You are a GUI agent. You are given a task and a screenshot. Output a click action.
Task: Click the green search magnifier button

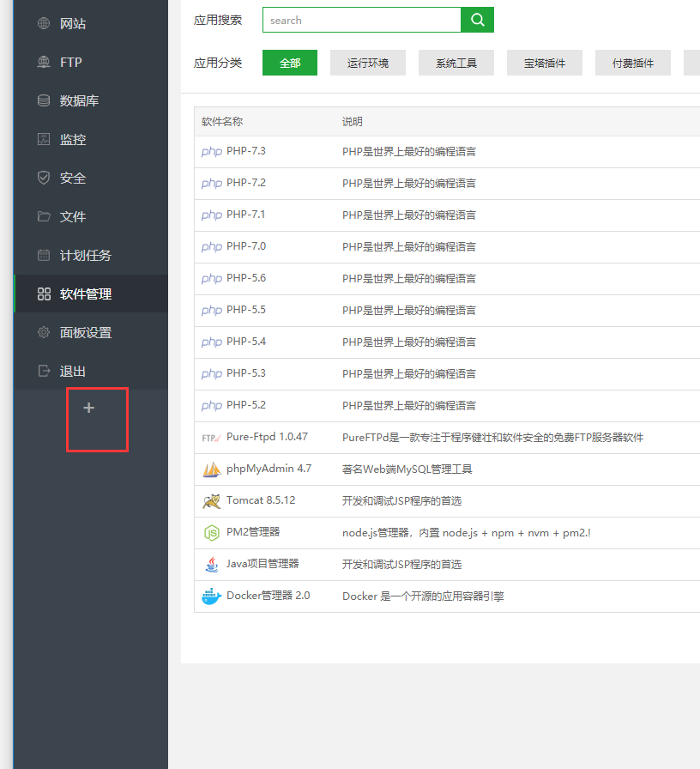point(478,20)
